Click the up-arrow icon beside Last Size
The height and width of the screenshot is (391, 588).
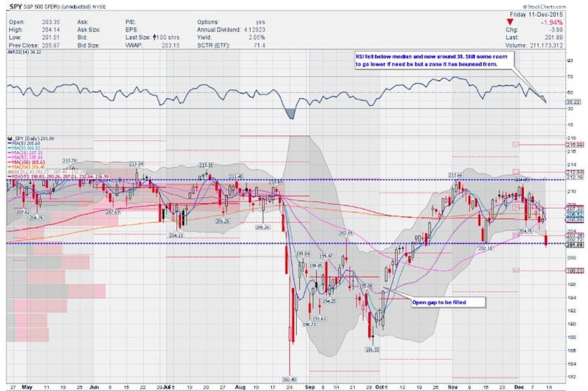(x=155, y=37)
